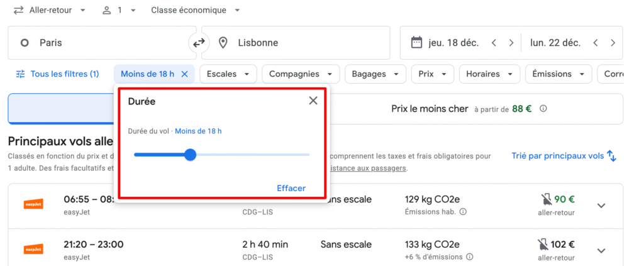Swap origin and destination with arrows icon
This screenshot has height=266, width=644.
[x=199, y=43]
